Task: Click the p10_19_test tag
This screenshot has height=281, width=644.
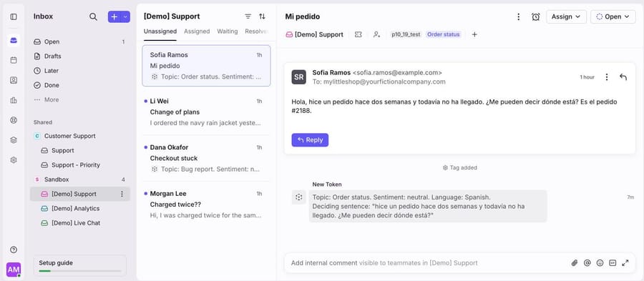Action: pyautogui.click(x=406, y=34)
